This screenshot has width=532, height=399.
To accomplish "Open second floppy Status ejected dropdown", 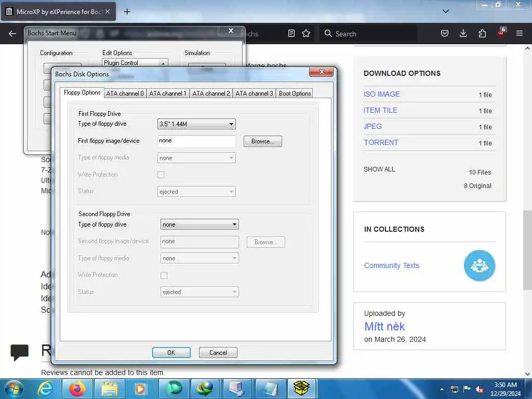I will 199,292.
